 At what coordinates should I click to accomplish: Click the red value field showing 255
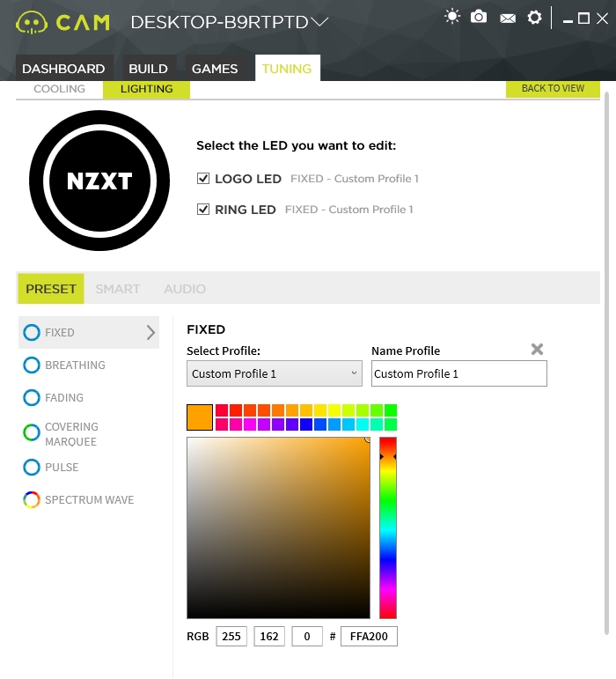(x=231, y=636)
